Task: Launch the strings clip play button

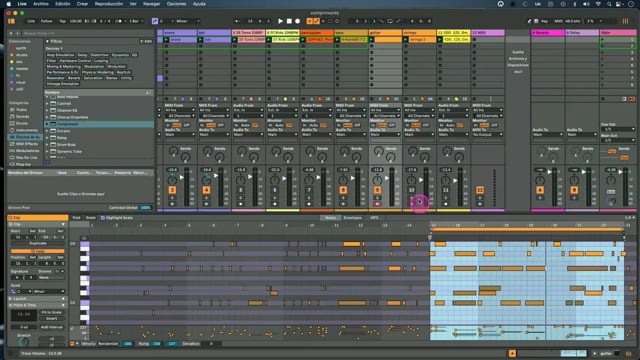Action: pos(406,40)
